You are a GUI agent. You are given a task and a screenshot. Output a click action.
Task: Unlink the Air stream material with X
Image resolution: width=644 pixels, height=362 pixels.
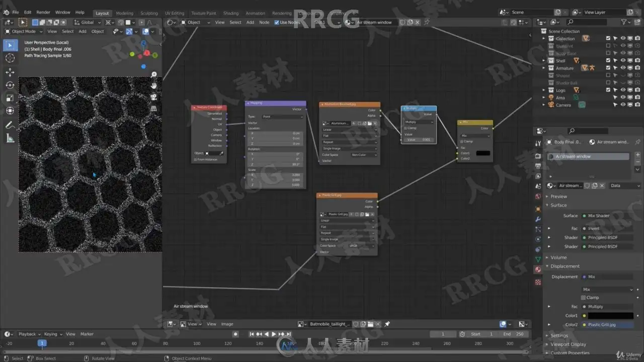click(x=602, y=186)
